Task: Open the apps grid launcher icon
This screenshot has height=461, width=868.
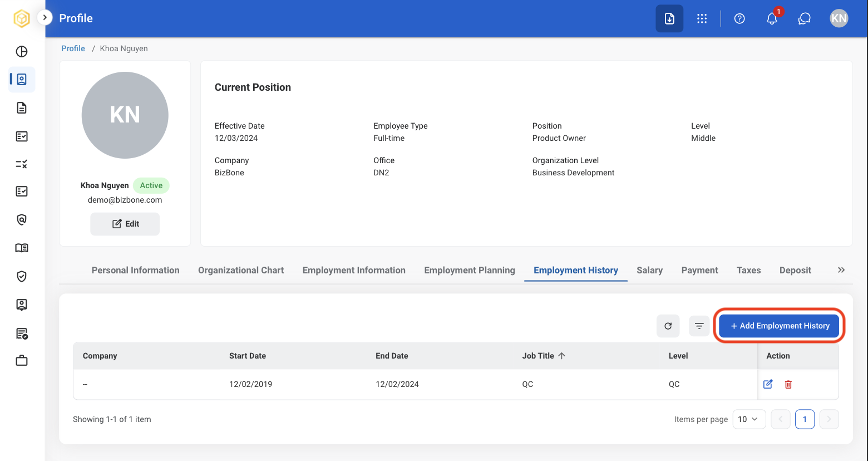Action: 702,18
